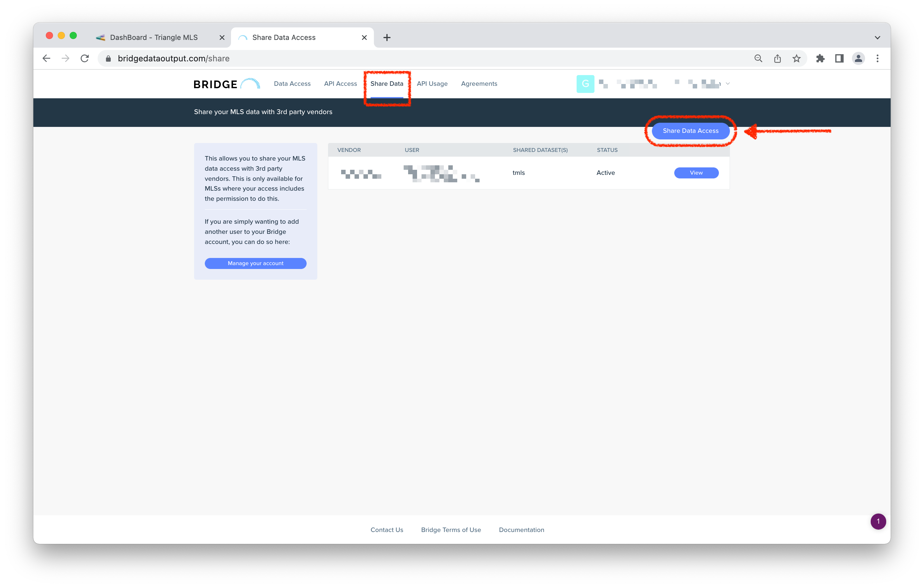
Task: Go back using browser back arrow
Action: click(x=46, y=58)
